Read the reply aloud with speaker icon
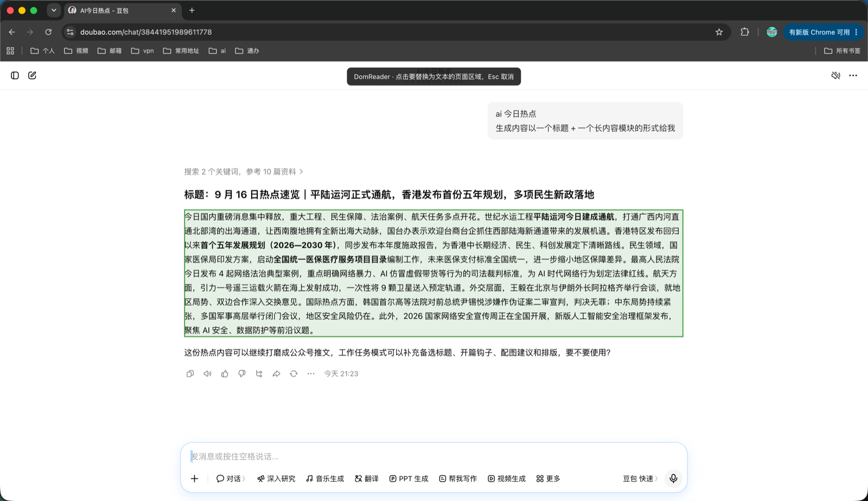868x501 pixels. click(x=207, y=374)
